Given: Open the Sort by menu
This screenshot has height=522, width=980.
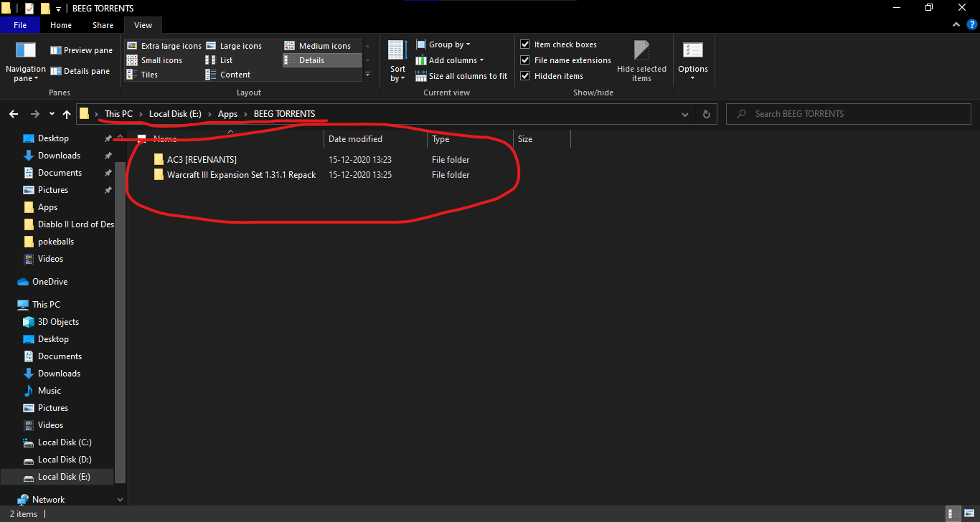Looking at the screenshot, I should 397,61.
